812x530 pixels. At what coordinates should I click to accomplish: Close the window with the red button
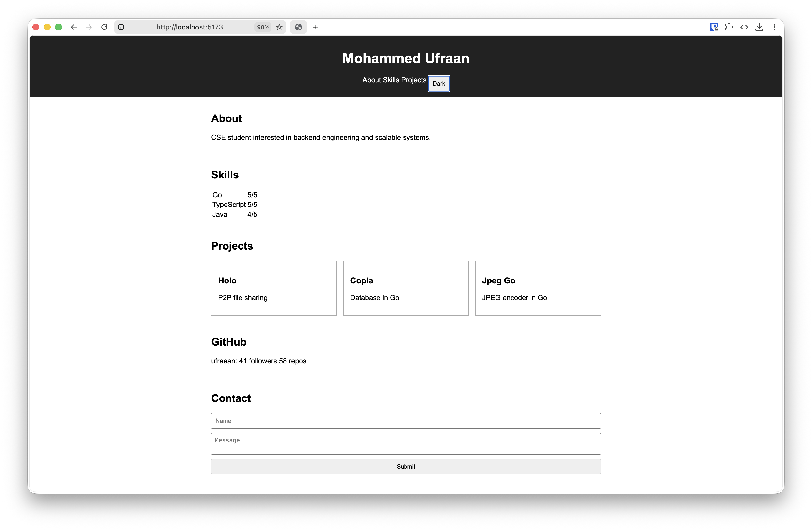coord(36,27)
